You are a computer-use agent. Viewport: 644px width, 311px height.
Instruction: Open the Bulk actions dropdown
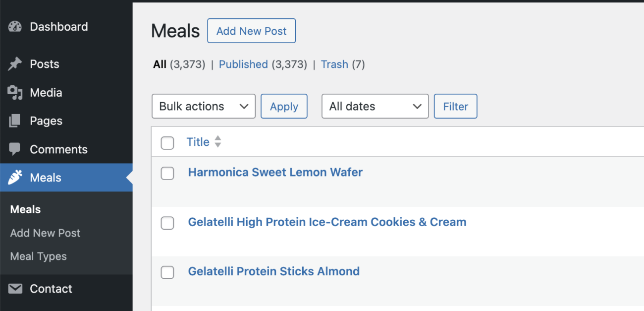[203, 106]
